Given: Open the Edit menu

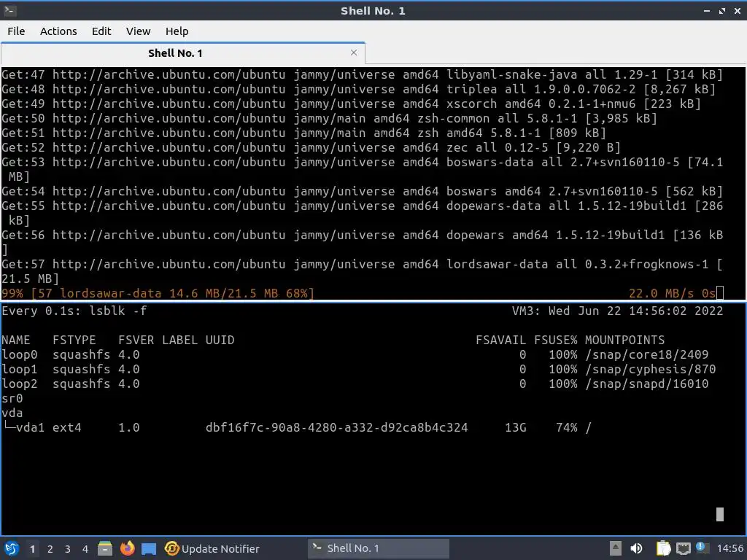Looking at the screenshot, I should point(101,31).
